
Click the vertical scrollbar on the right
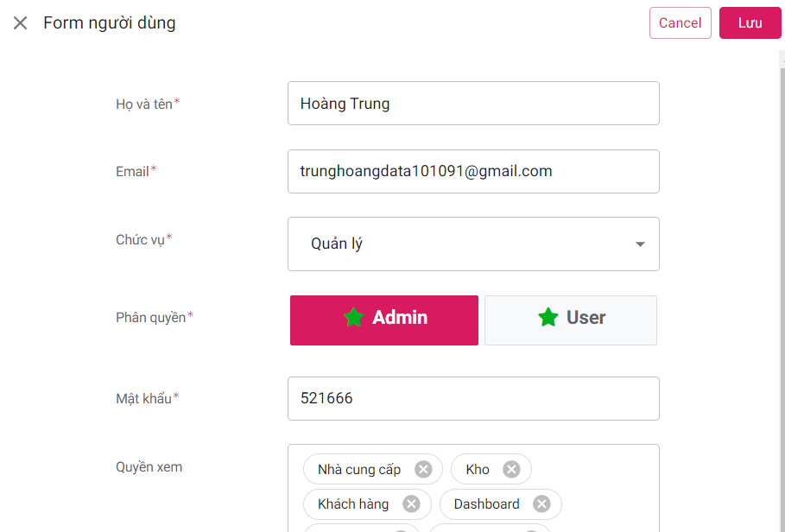pyautogui.click(x=782, y=259)
